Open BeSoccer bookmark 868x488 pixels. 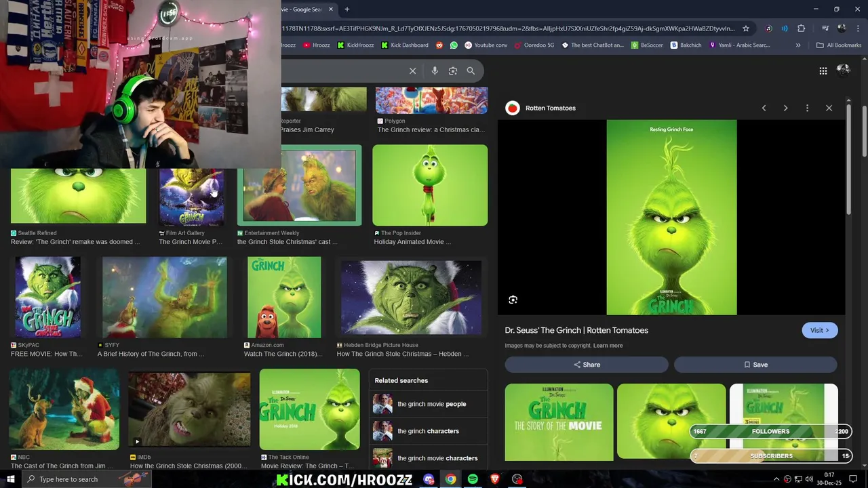pyautogui.click(x=647, y=45)
